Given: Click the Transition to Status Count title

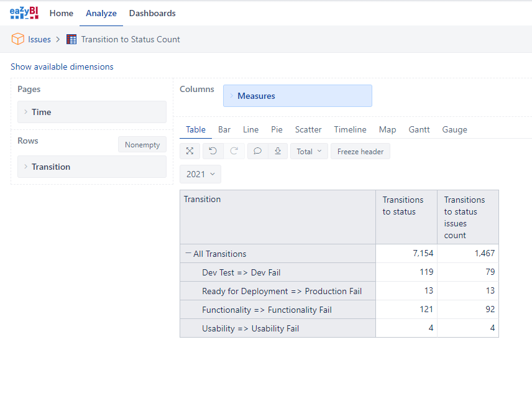Looking at the screenshot, I should (131, 39).
